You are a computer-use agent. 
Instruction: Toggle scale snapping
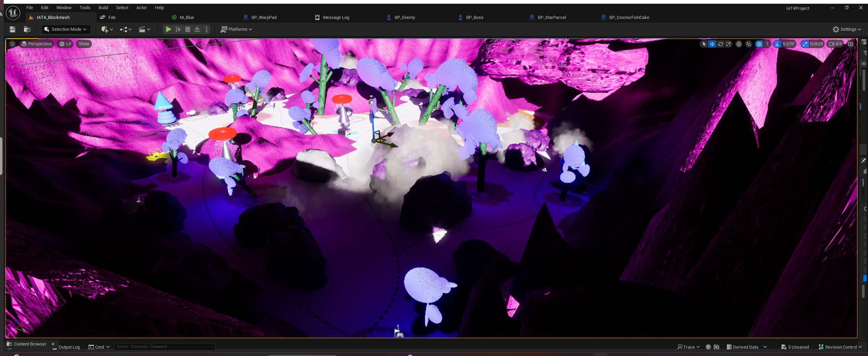(x=806, y=44)
